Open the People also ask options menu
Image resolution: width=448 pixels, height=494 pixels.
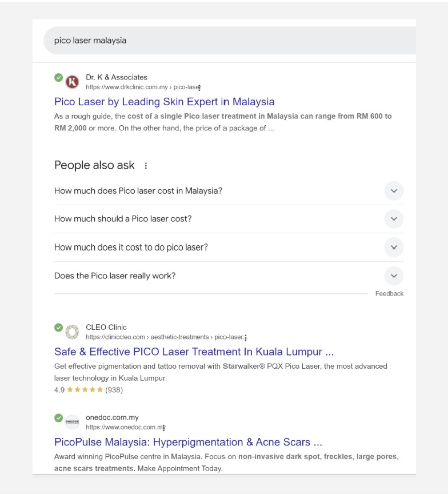(146, 166)
